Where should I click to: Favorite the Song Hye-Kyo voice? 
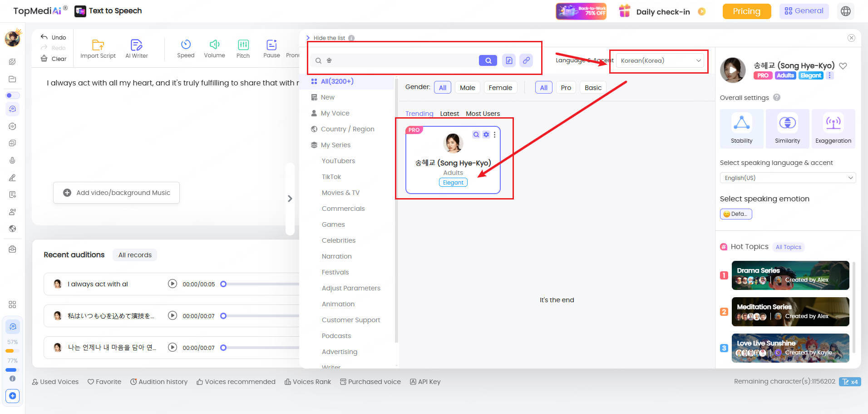(843, 66)
